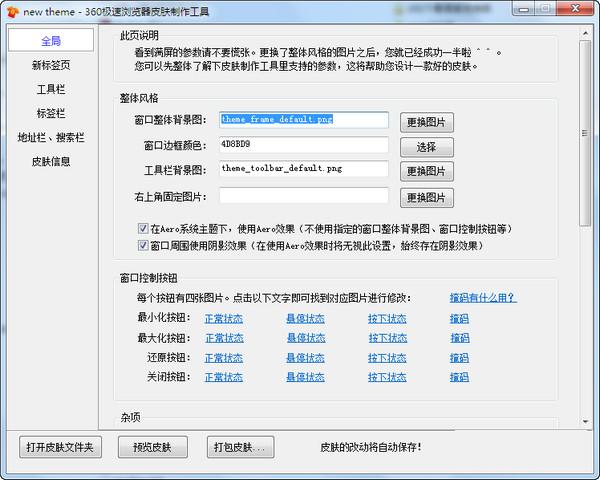Click 更换图片 for 右上角固定图片

click(x=427, y=198)
